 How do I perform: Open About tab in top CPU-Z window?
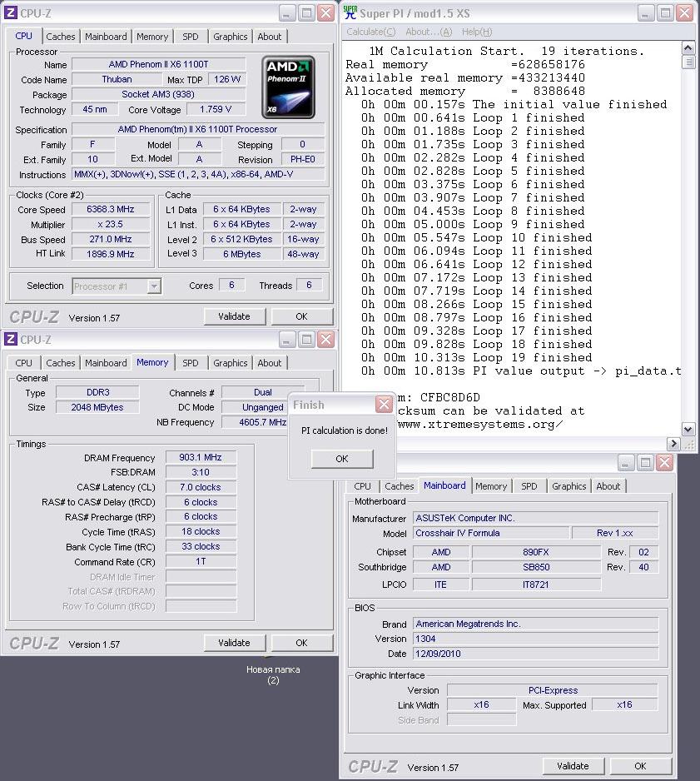270,37
